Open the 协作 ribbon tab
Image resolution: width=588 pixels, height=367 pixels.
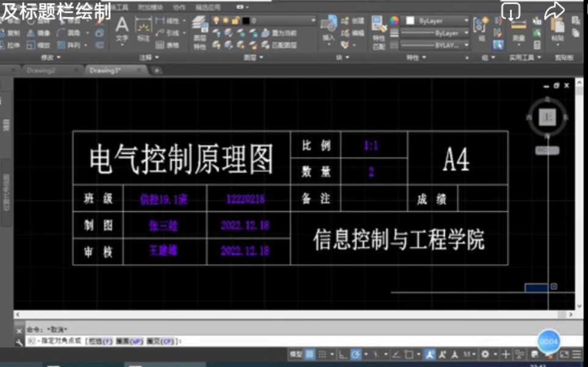coord(179,7)
